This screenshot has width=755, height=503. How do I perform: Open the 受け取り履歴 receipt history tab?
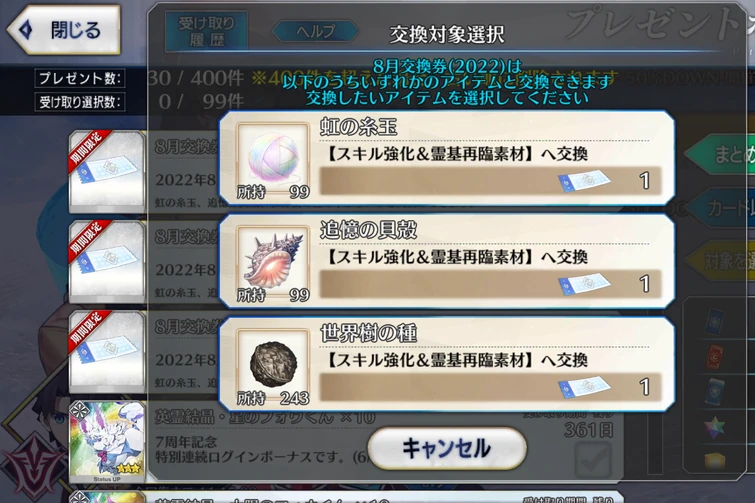pyautogui.click(x=207, y=31)
